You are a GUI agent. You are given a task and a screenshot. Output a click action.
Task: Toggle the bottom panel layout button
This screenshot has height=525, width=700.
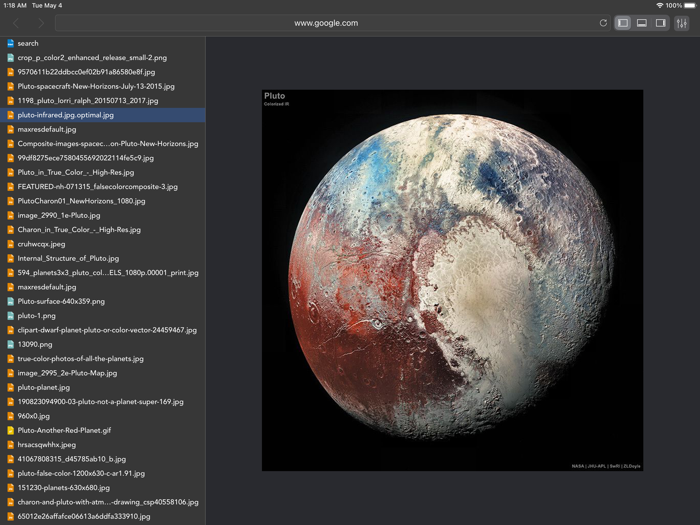pyautogui.click(x=642, y=23)
